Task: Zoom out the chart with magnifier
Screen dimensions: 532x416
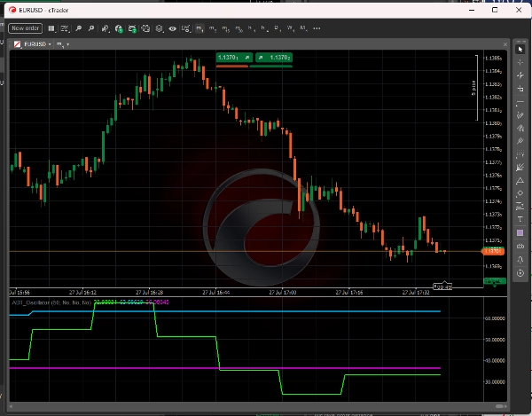Action: pos(79,28)
